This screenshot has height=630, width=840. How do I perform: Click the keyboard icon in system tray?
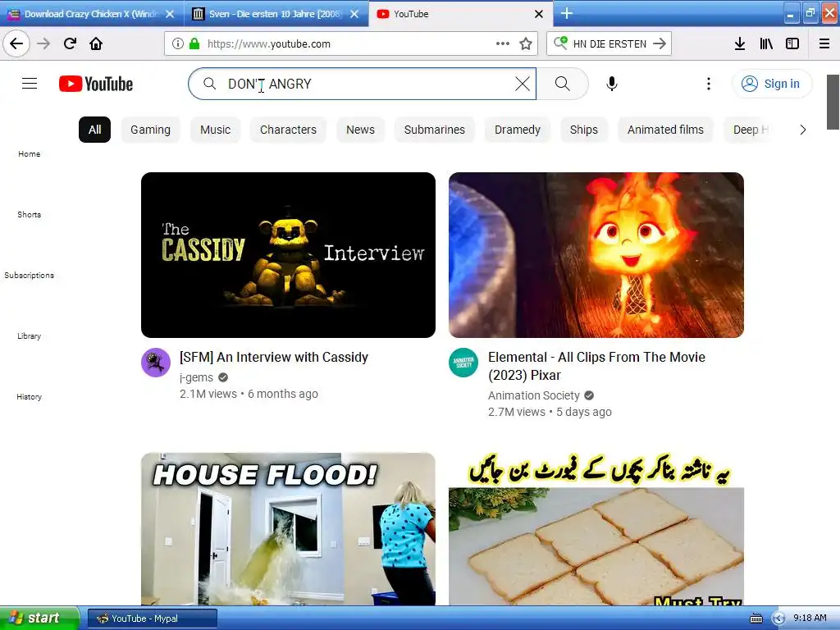756,619
